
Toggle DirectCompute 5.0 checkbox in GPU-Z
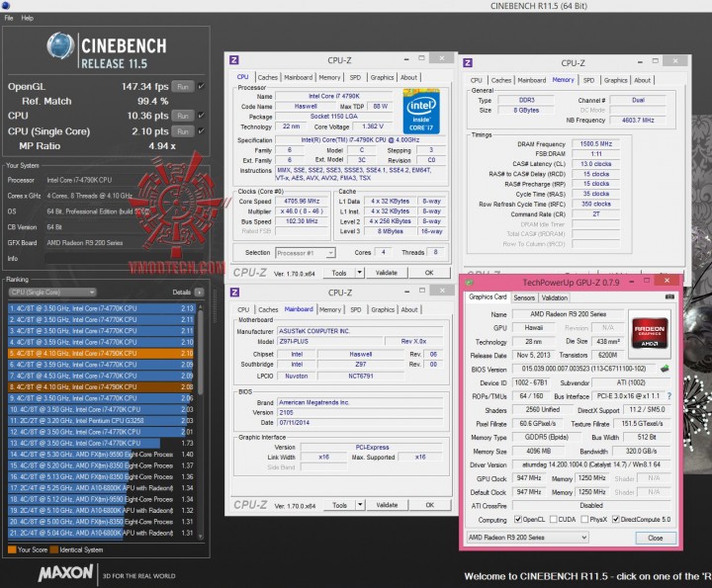click(616, 520)
